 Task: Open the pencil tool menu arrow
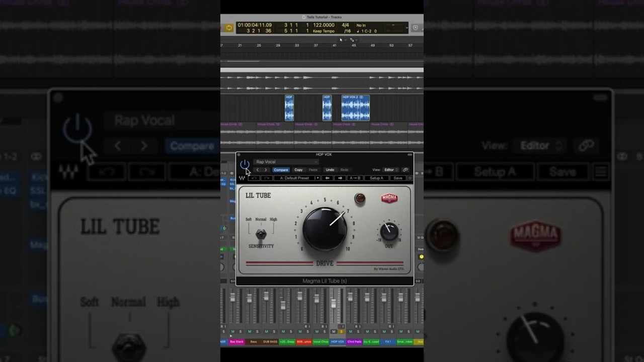tap(356, 40)
